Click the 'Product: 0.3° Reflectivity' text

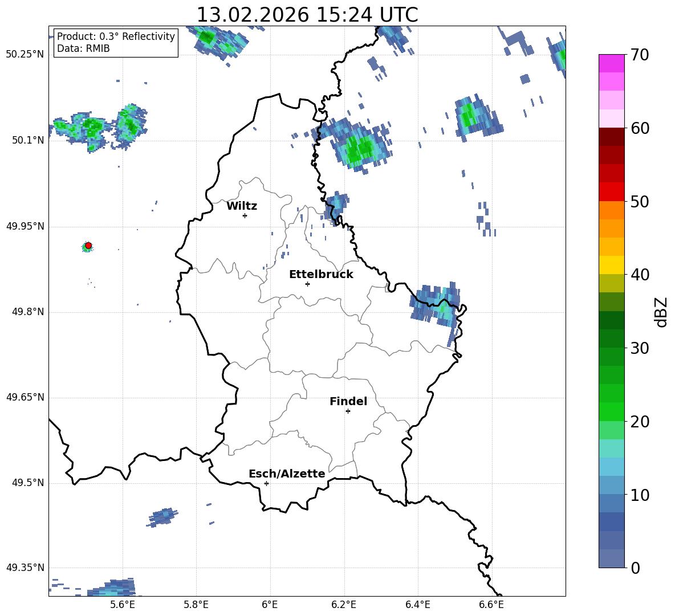click(116, 36)
